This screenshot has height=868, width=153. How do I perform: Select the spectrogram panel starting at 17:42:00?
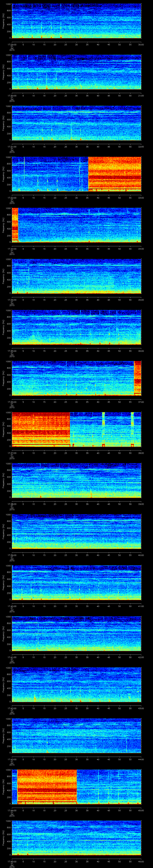click(x=76, y=685)
